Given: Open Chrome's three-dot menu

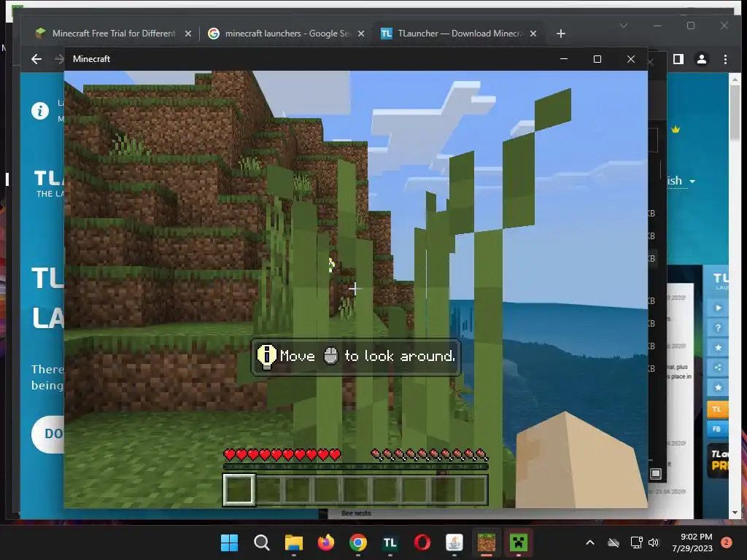Looking at the screenshot, I should point(725,59).
